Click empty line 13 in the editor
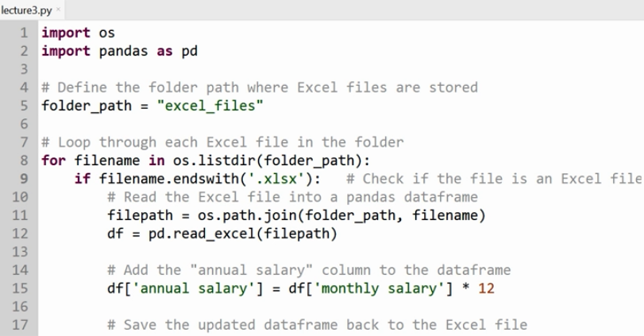This screenshot has height=336, width=644. point(238,252)
